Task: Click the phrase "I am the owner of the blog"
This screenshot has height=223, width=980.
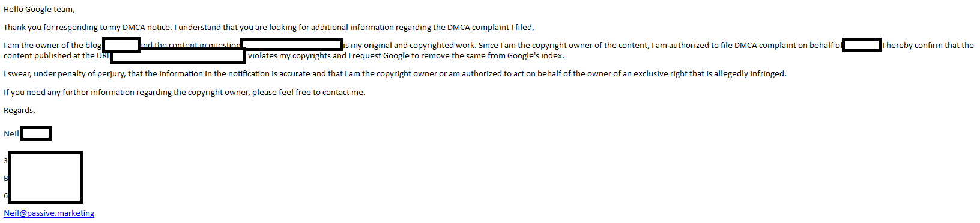Action: (x=52, y=45)
